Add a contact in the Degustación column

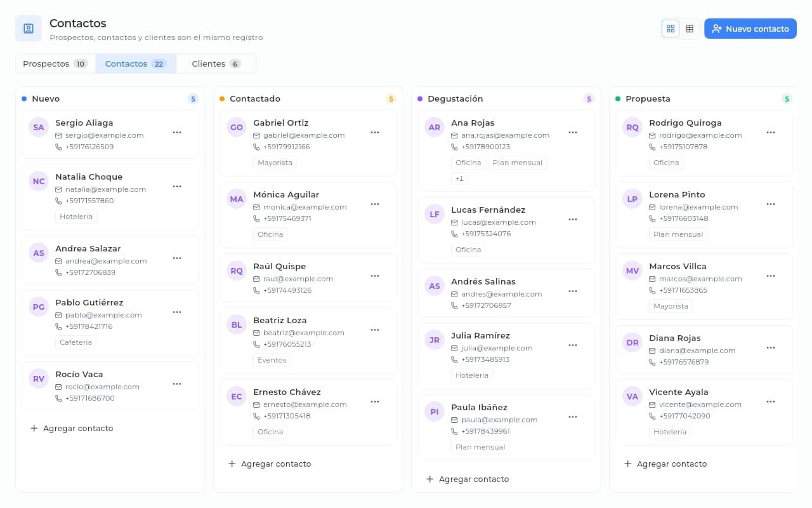tap(467, 479)
